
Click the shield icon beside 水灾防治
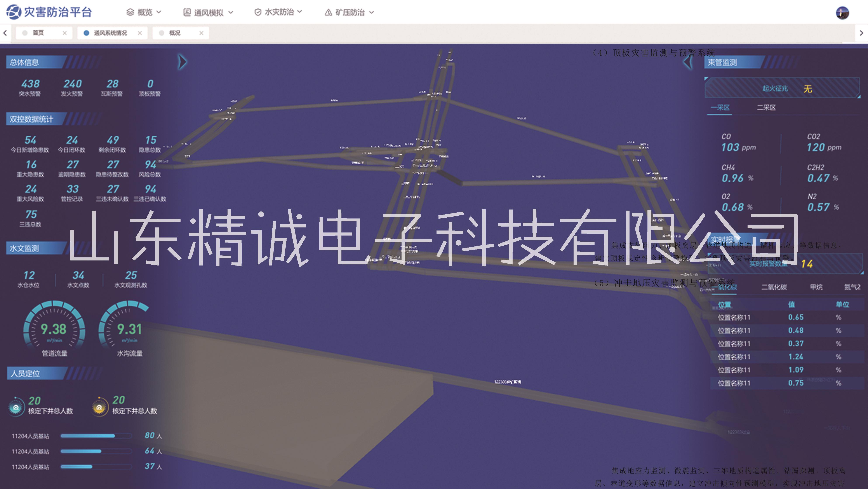pyautogui.click(x=258, y=12)
